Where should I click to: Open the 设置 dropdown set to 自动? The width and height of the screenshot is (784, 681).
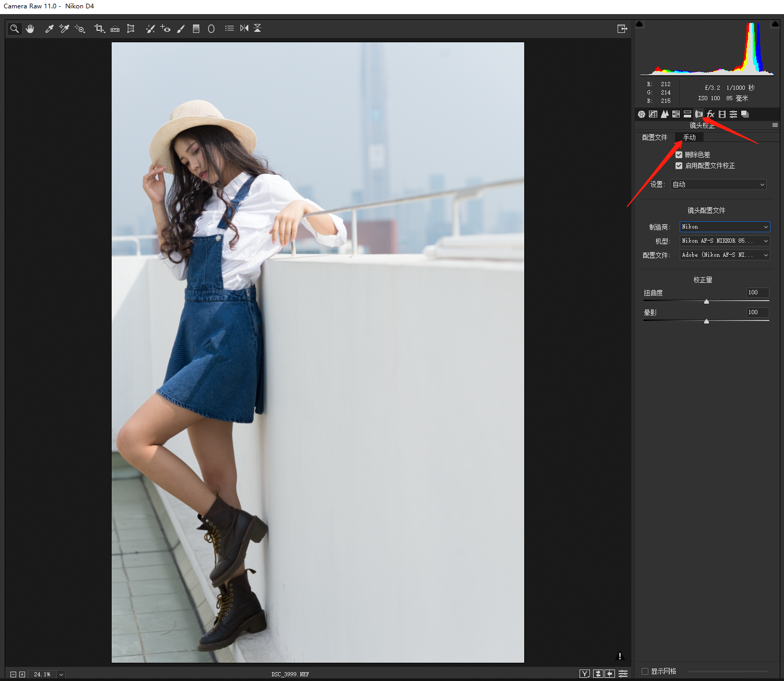[x=718, y=184]
